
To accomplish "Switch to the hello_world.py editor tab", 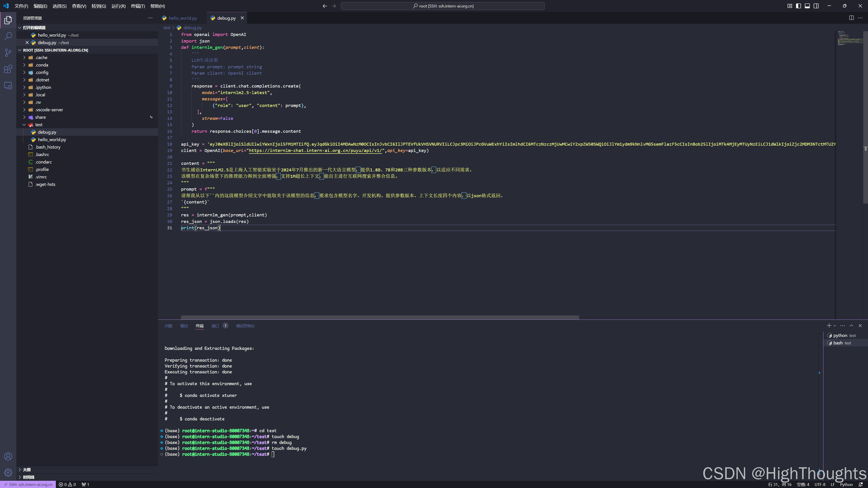I will coord(182,18).
